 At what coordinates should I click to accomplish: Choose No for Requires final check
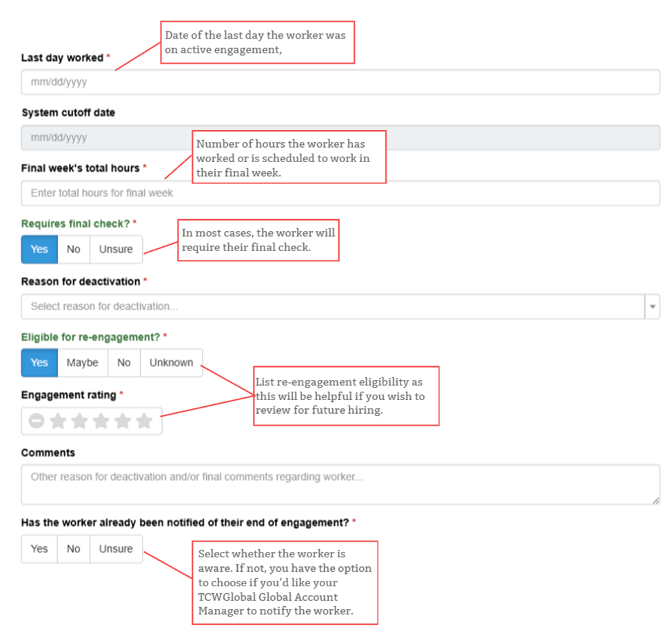tap(74, 250)
